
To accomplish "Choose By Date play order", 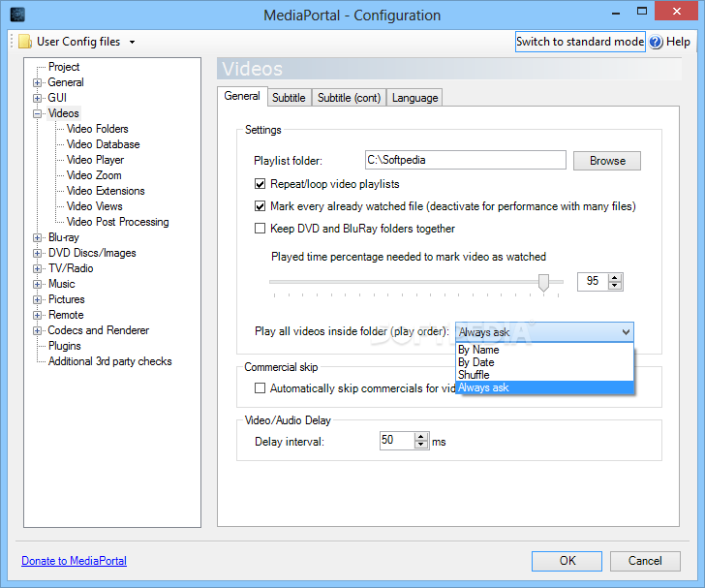I will click(x=544, y=362).
